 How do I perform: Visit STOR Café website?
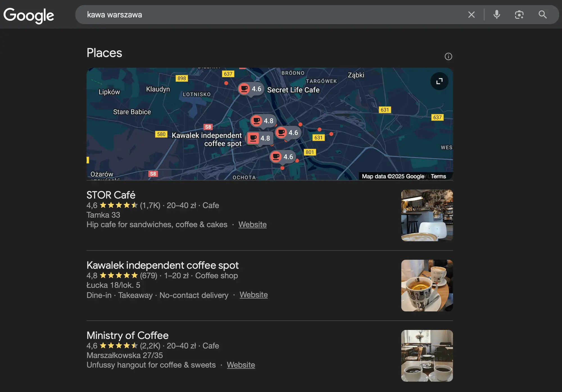(252, 224)
